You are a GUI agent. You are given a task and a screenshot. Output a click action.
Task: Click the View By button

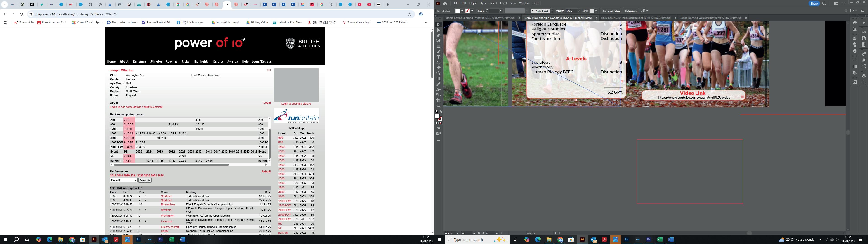point(145,180)
